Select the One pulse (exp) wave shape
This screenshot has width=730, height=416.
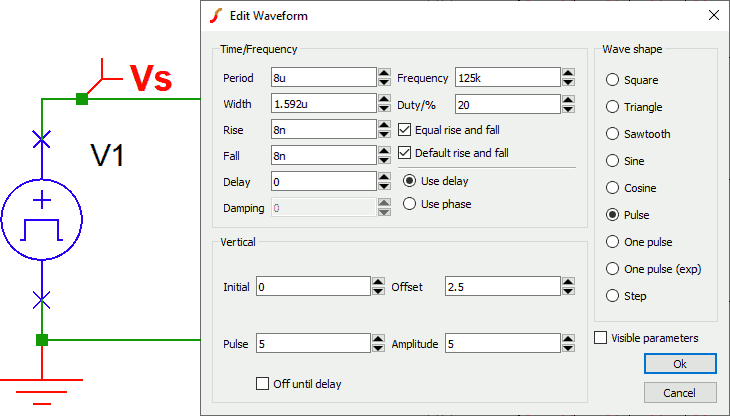pos(612,269)
